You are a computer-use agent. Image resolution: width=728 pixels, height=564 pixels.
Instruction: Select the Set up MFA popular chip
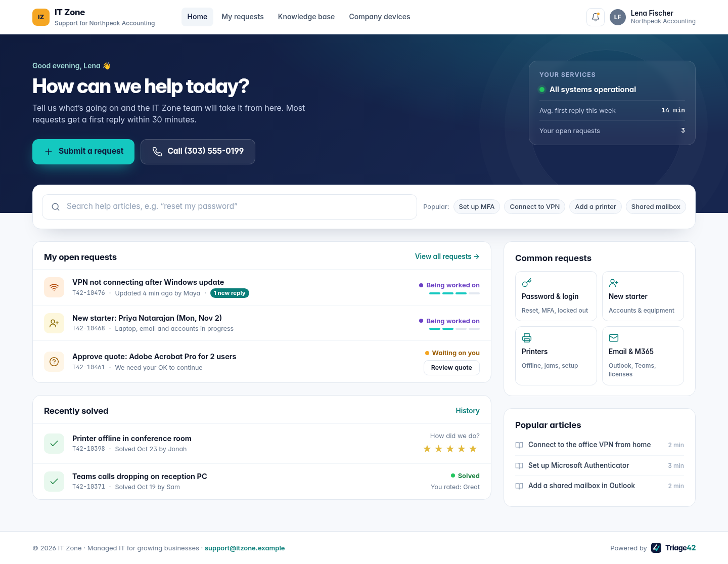click(x=477, y=207)
